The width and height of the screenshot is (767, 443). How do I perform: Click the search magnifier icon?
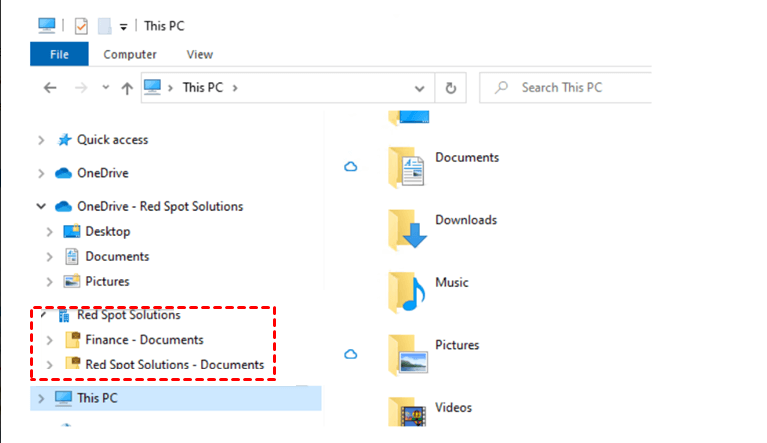click(501, 88)
